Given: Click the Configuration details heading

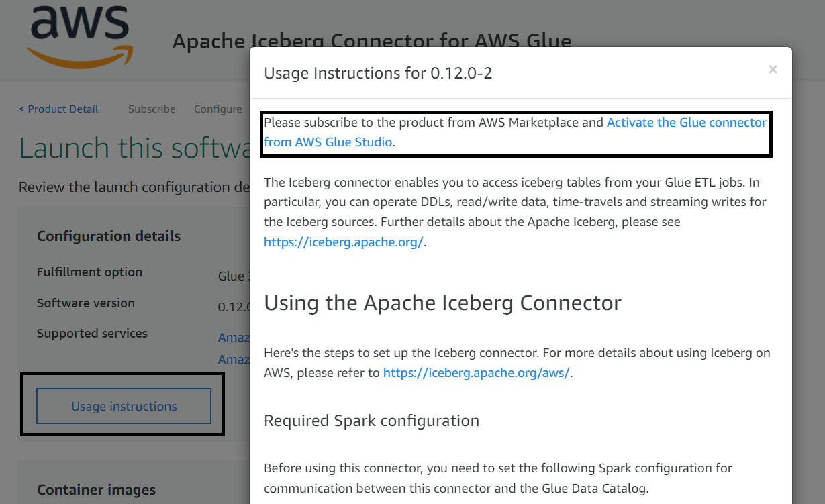Looking at the screenshot, I should tap(109, 236).
